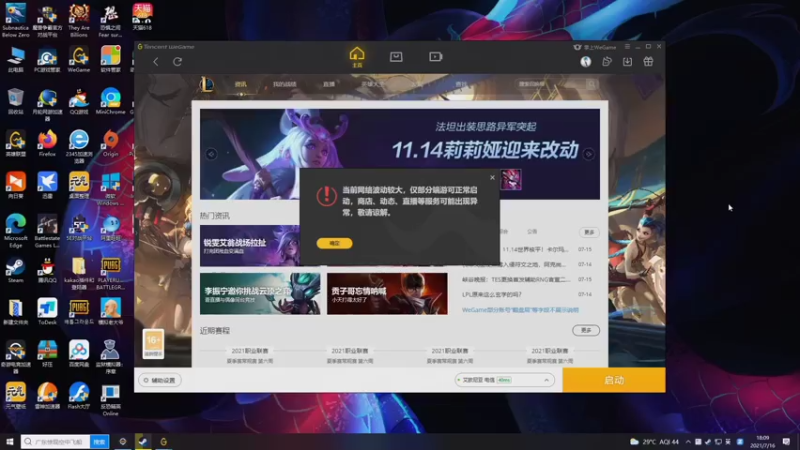This screenshot has height=450, width=800.
Task: Open the Battlestate Games Launcher shortcut
Action: (x=47, y=231)
